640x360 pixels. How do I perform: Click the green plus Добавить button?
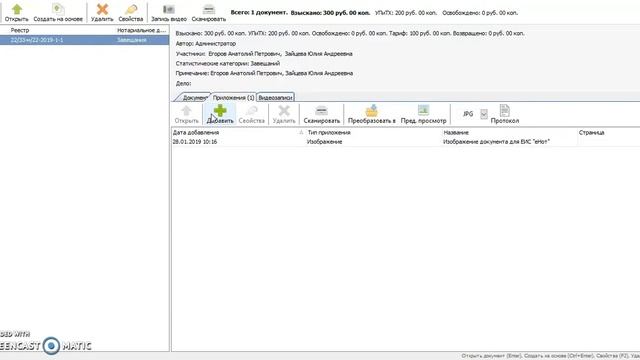220,114
